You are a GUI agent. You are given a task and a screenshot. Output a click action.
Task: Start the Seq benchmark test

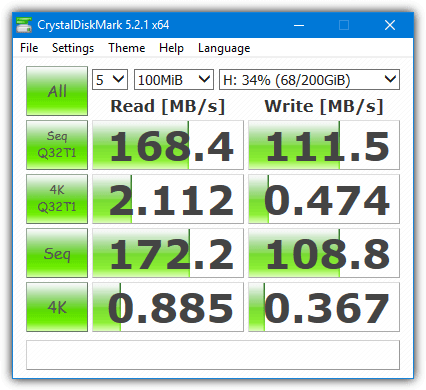click(57, 253)
